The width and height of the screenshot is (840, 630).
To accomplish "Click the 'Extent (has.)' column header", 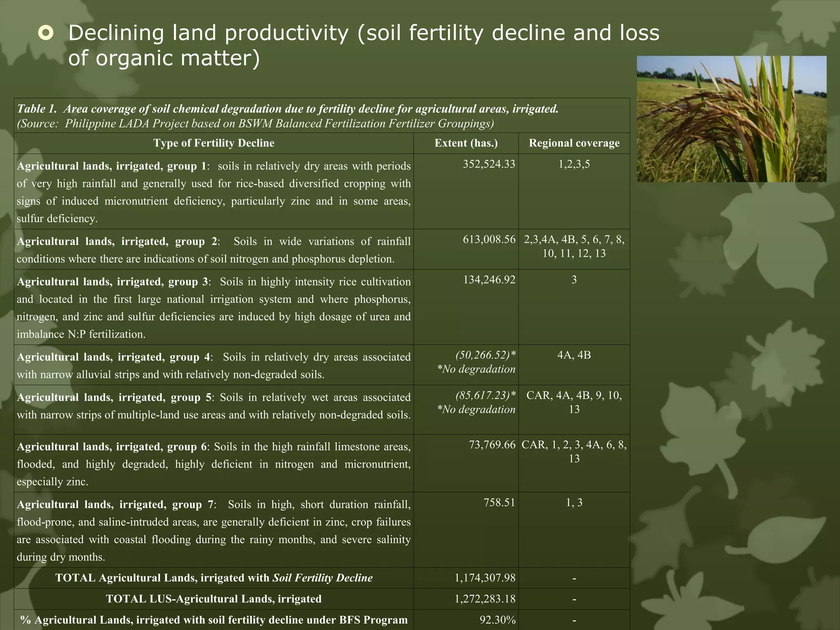I will pyautogui.click(x=466, y=143).
